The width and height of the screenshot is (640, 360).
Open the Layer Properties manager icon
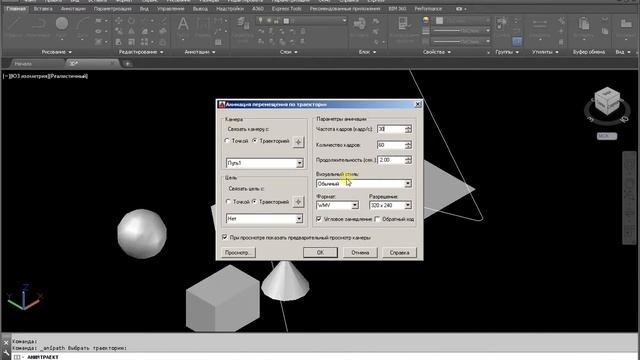coord(243,24)
